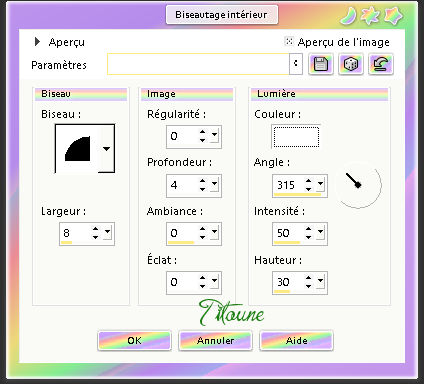Screen dimensions: 424x384
Task: Open the Biseau shape dropdown
Action: (x=106, y=149)
